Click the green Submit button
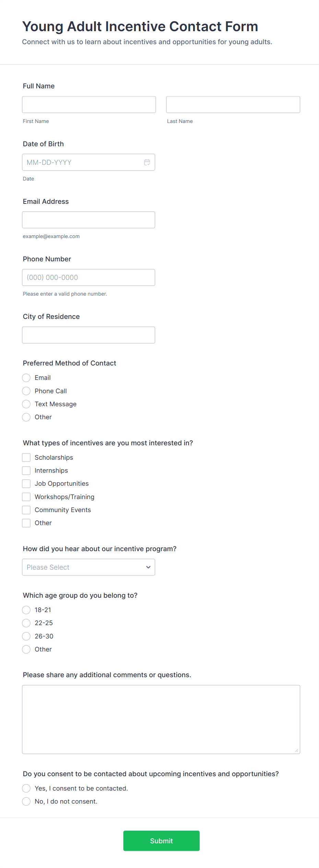 point(161,841)
